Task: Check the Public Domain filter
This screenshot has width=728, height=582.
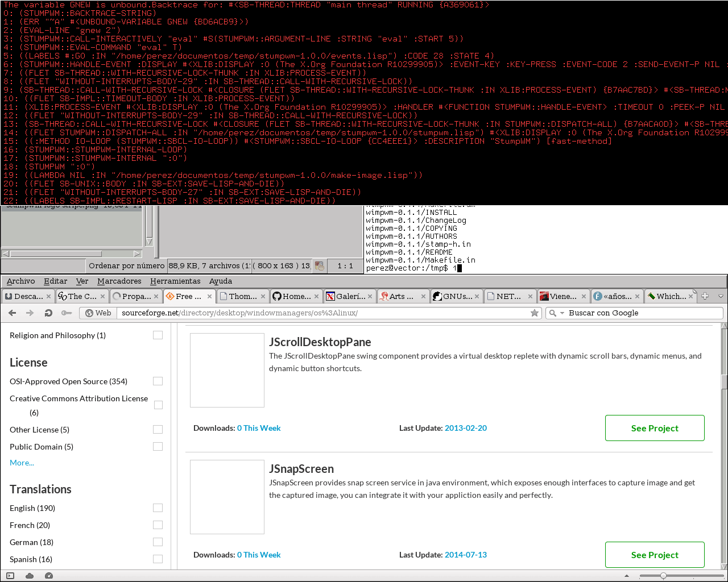Action: pyautogui.click(x=158, y=447)
